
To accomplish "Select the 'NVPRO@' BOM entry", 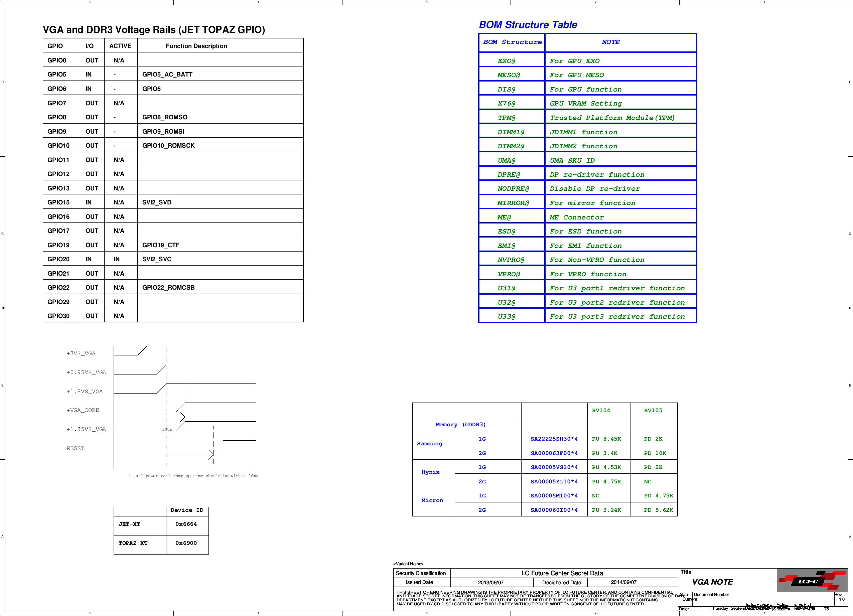I will click(x=511, y=260).
